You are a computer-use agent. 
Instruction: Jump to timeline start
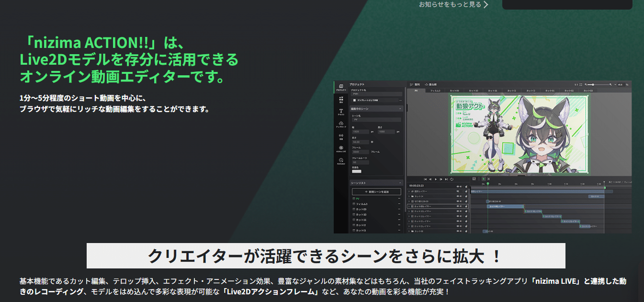point(425,179)
